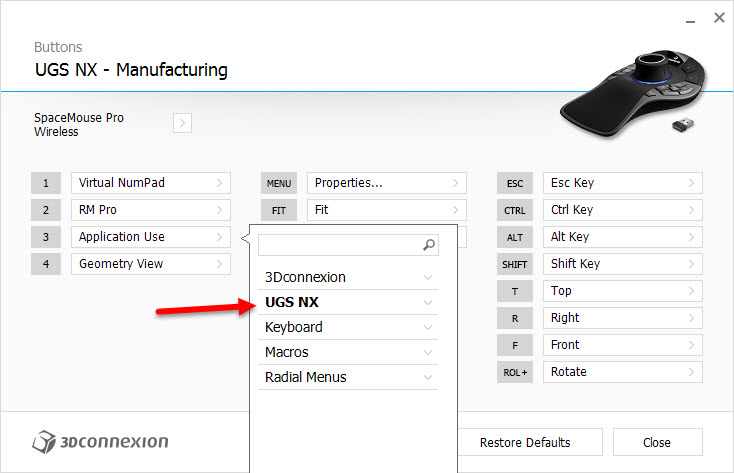
Task: Open the device selector arrow next to SpaceMouse Pro Wireless
Action: 182,123
